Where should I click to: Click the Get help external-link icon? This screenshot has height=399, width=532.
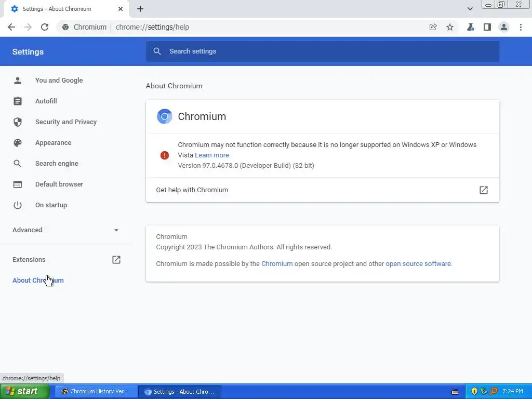[x=484, y=190]
